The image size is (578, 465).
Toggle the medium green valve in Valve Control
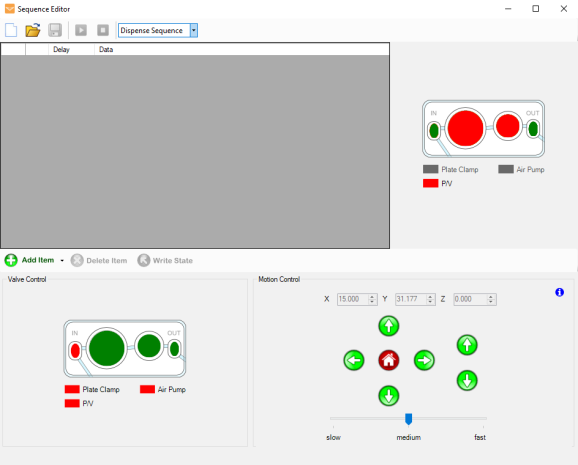click(x=149, y=346)
